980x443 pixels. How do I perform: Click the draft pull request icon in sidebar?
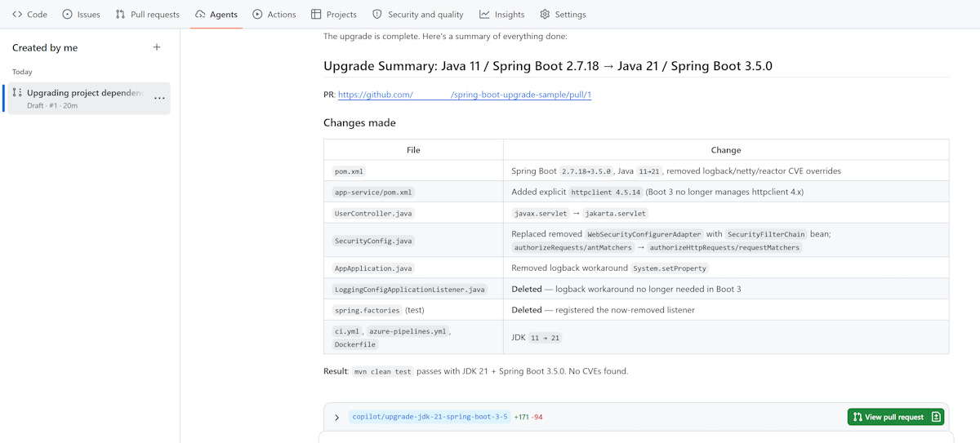coord(17,93)
